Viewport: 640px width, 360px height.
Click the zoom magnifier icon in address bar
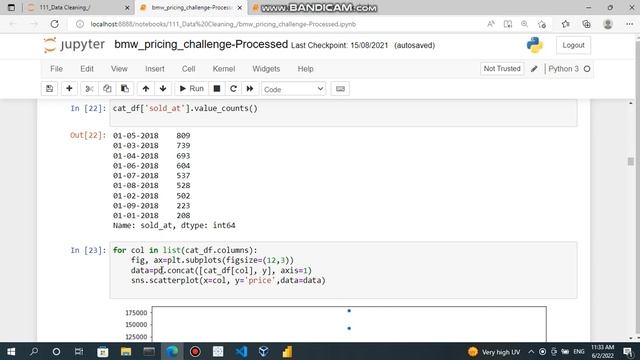(524, 24)
